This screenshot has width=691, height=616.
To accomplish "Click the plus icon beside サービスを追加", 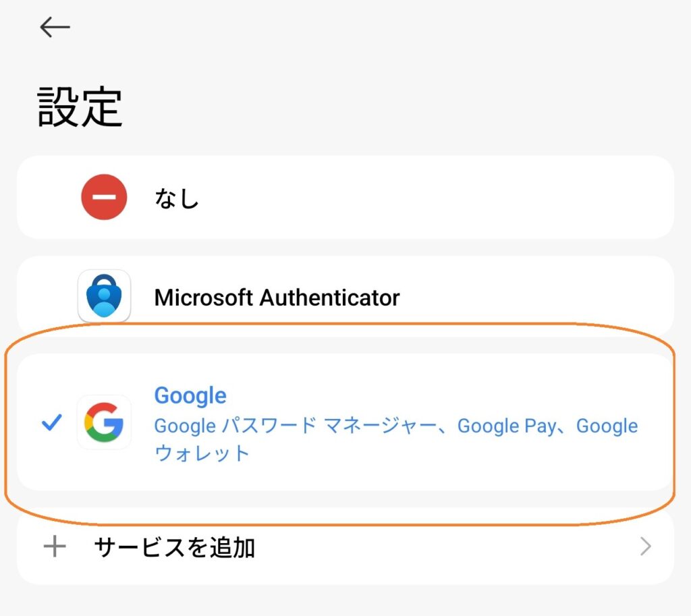I will pyautogui.click(x=54, y=547).
